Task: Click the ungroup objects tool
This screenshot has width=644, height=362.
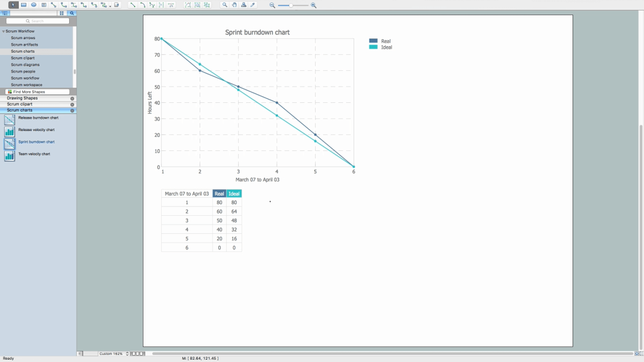Action: 207,5
